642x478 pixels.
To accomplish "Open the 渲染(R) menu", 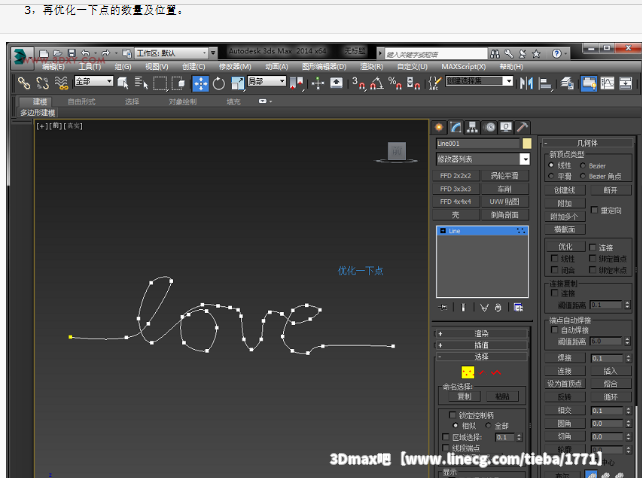I will 371,66.
